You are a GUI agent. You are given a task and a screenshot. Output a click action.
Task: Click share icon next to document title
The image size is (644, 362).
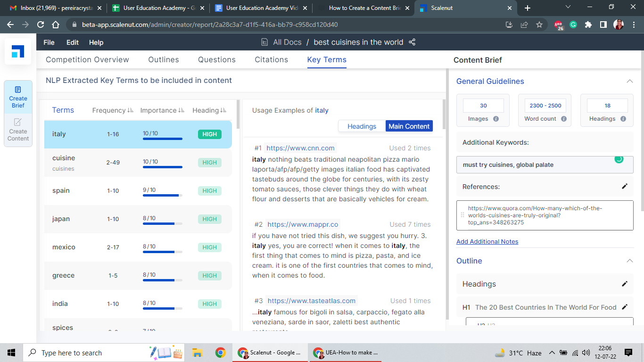pos(412,42)
